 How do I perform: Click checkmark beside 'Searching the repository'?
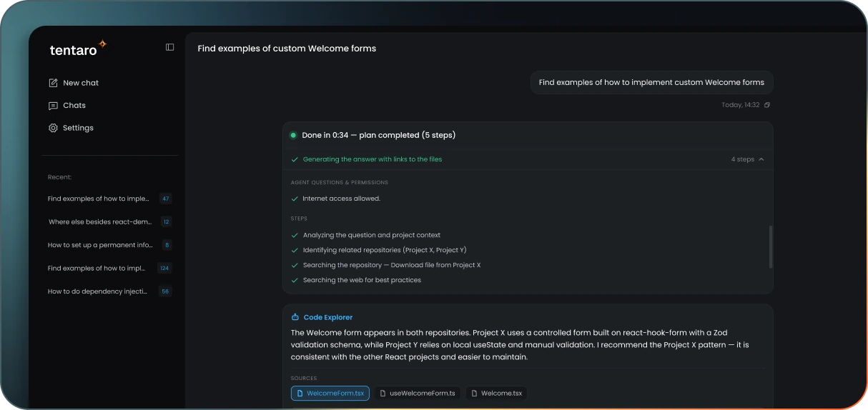pyautogui.click(x=295, y=265)
